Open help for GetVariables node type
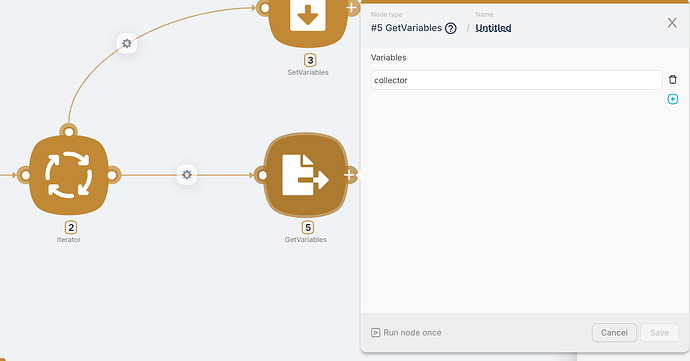Viewport: 690px width, 361px height. tap(451, 28)
